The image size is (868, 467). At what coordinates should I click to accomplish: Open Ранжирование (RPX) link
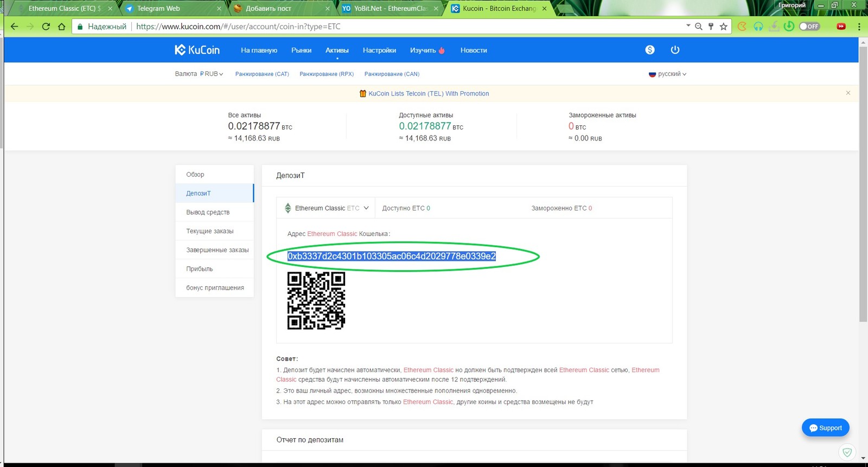coord(327,74)
